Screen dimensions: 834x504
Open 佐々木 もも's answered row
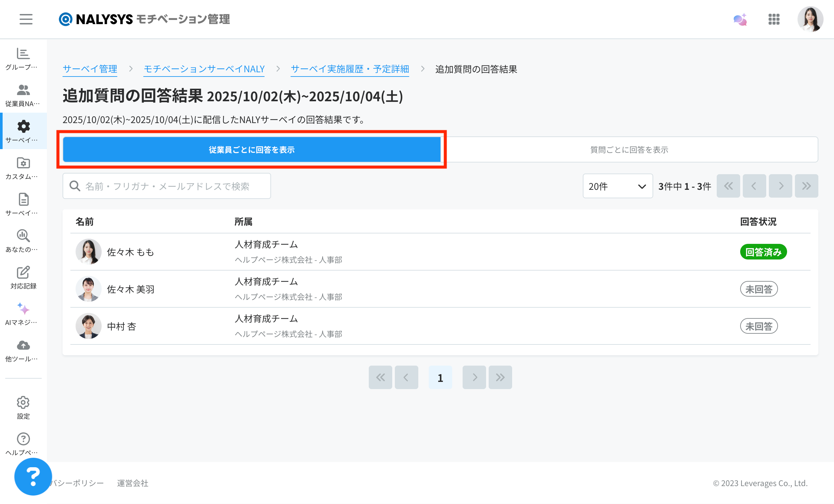[130, 252]
